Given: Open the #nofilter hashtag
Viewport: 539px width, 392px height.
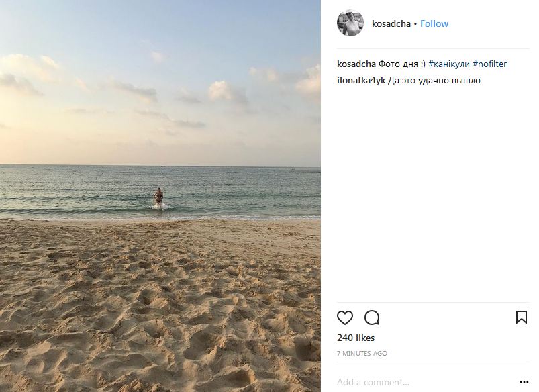Looking at the screenshot, I should pos(490,64).
